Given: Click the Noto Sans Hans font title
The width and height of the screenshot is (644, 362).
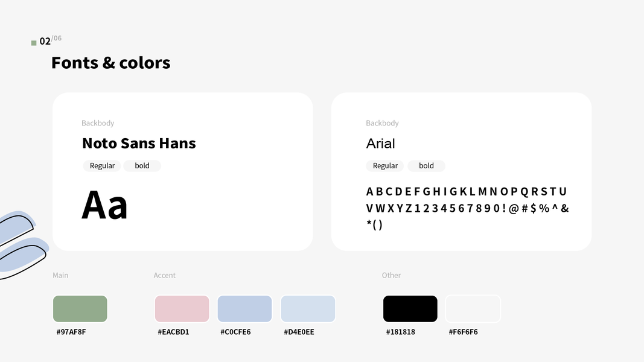Looking at the screenshot, I should click(x=139, y=144).
